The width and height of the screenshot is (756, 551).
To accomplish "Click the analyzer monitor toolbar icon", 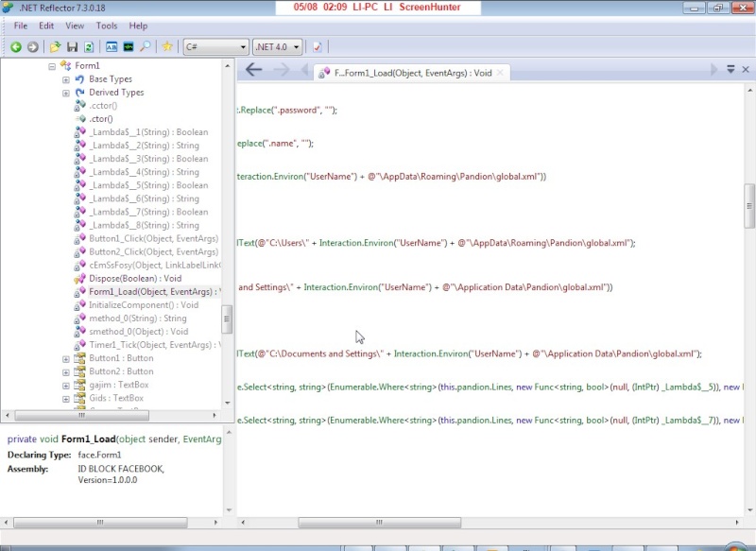I will (x=129, y=46).
